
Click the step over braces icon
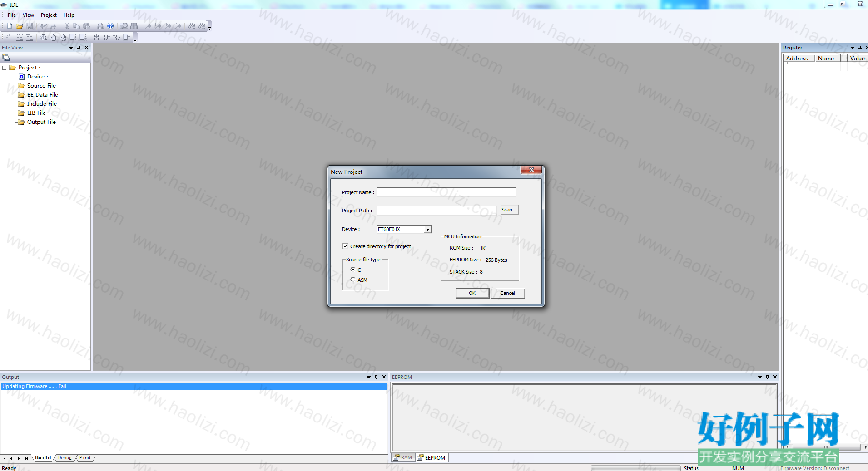[106, 38]
